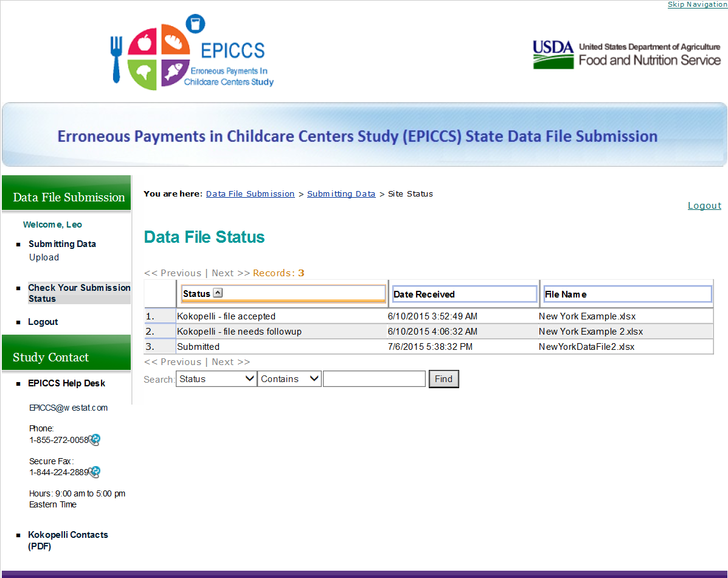Click the Logout link under the breadcrumb
Image resolution: width=728 pixels, height=578 pixels.
pyautogui.click(x=704, y=206)
